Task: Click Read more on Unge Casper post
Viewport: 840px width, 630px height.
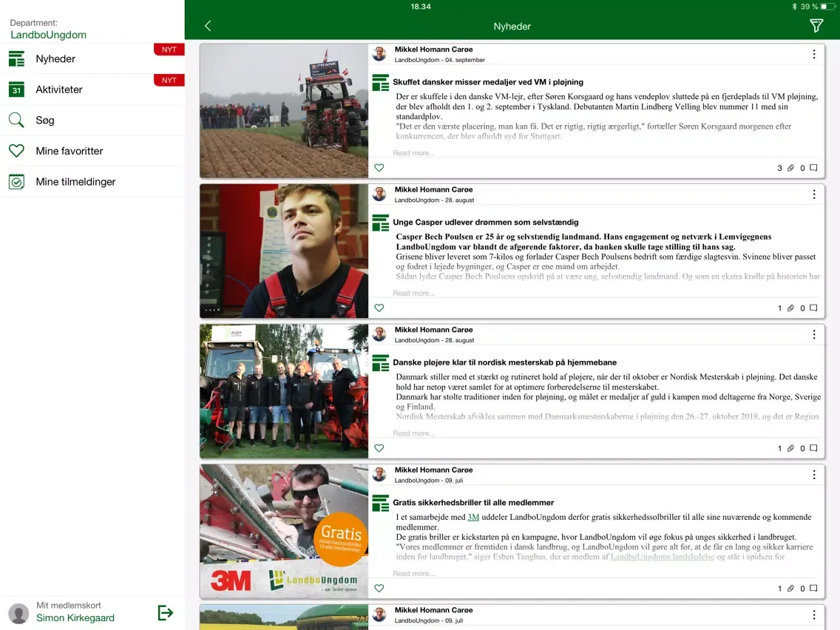Action: (x=413, y=294)
